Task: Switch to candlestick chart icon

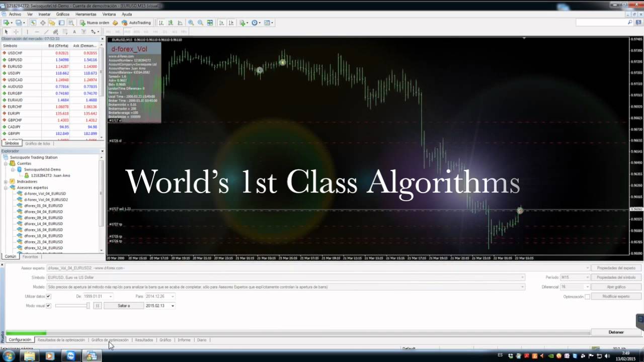Action: point(171,23)
